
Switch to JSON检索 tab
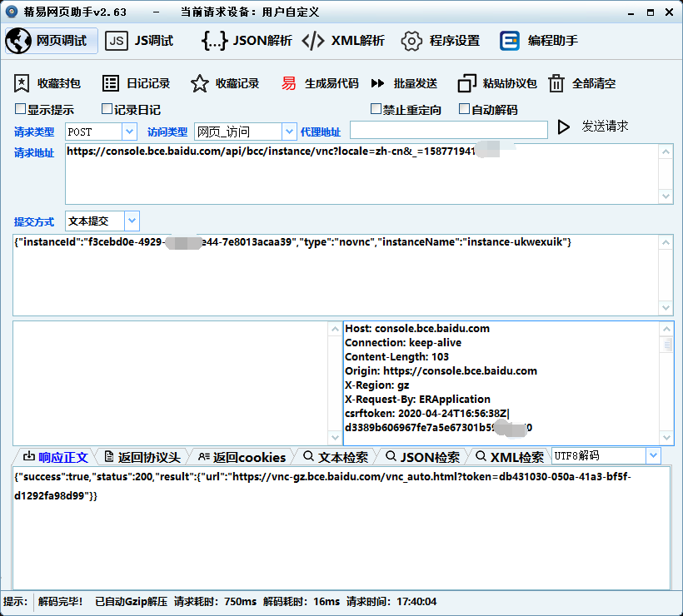pos(423,457)
